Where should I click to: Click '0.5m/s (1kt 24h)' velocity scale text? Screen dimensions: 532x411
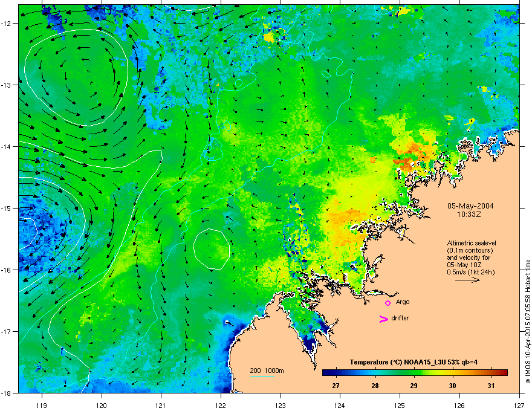[471, 272]
